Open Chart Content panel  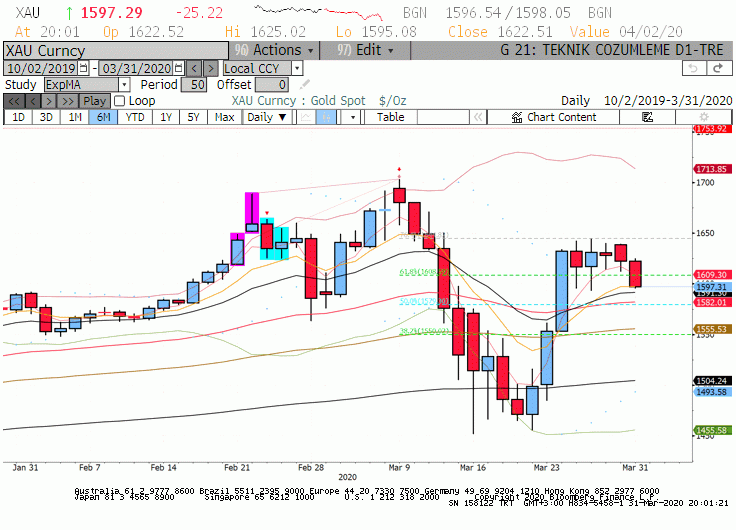(x=554, y=117)
